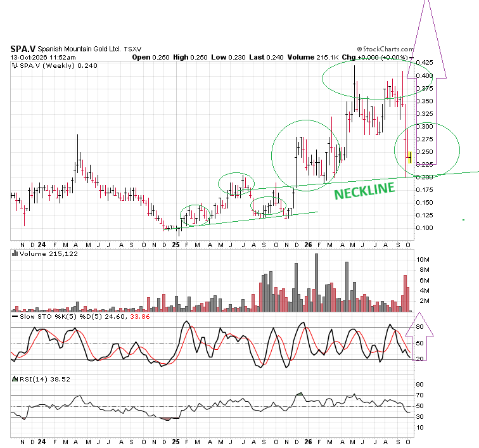Click the 0.275 price axis label

tap(425, 139)
